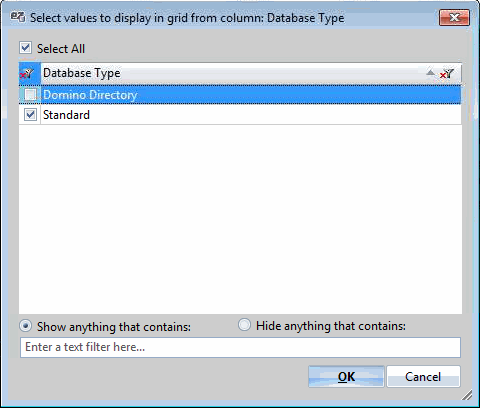
Task: Click the clear filter icon at right of header
Action: [447, 73]
